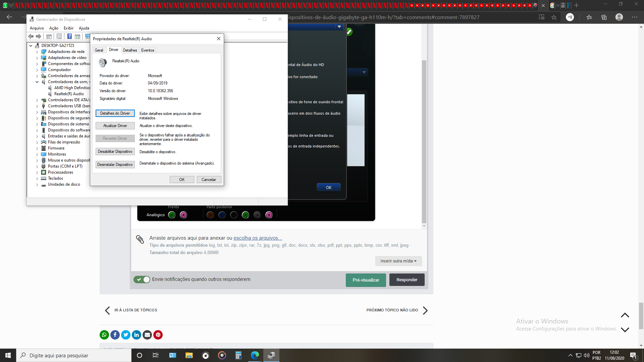Click the show/hide console tree toolbar icon

click(49, 36)
